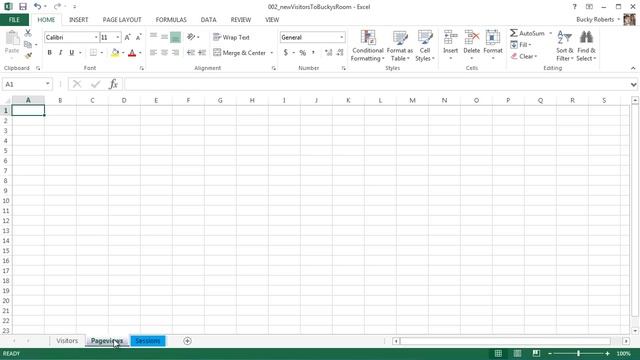The height and width of the screenshot is (360, 640).
Task: Open the font color dropdown arrow
Action: click(140, 53)
